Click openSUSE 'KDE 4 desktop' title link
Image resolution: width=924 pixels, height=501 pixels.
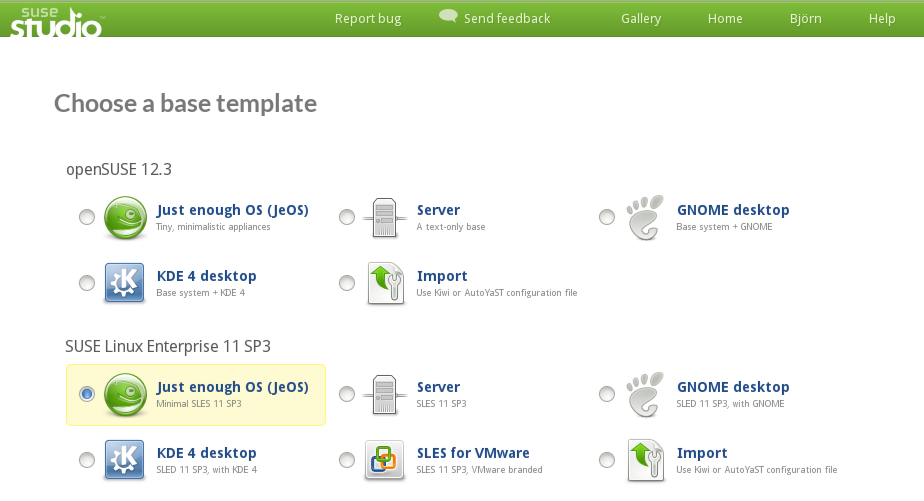(x=206, y=276)
